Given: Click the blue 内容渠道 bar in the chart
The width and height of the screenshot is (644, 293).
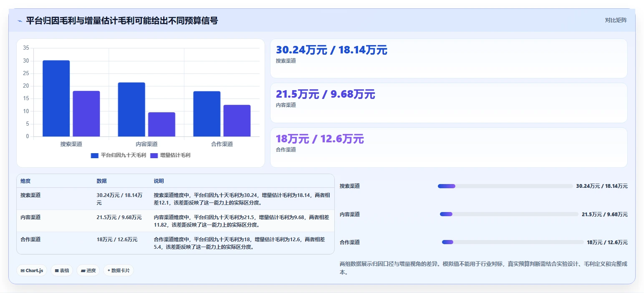Looking at the screenshot, I should (x=131, y=109).
